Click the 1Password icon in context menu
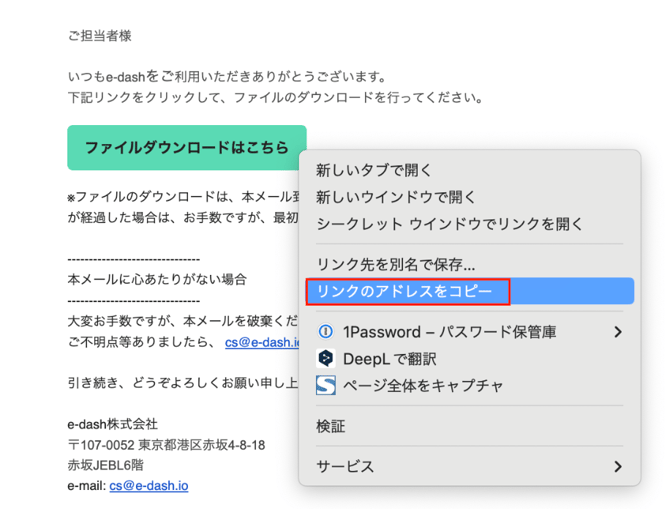The width and height of the screenshot is (670, 509). click(x=325, y=331)
